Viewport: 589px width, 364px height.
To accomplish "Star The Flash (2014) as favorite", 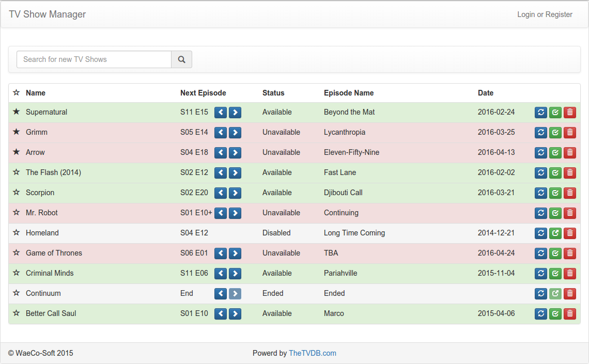I will (16, 172).
